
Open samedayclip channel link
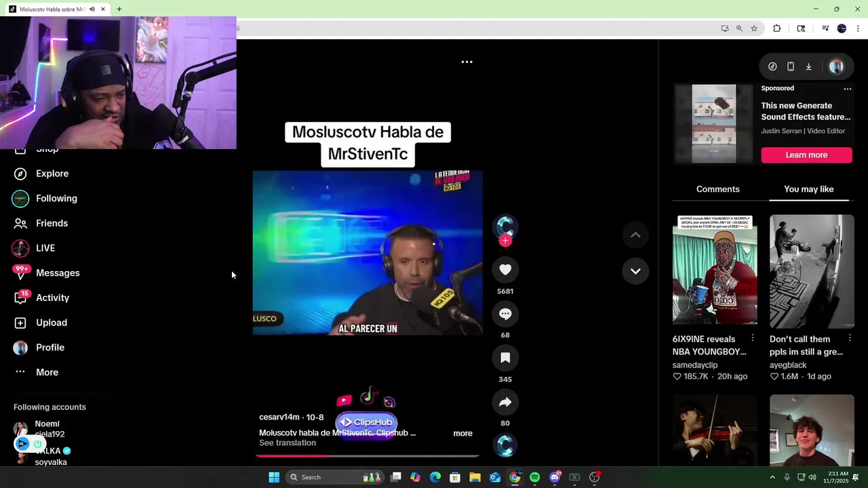tap(695, 365)
